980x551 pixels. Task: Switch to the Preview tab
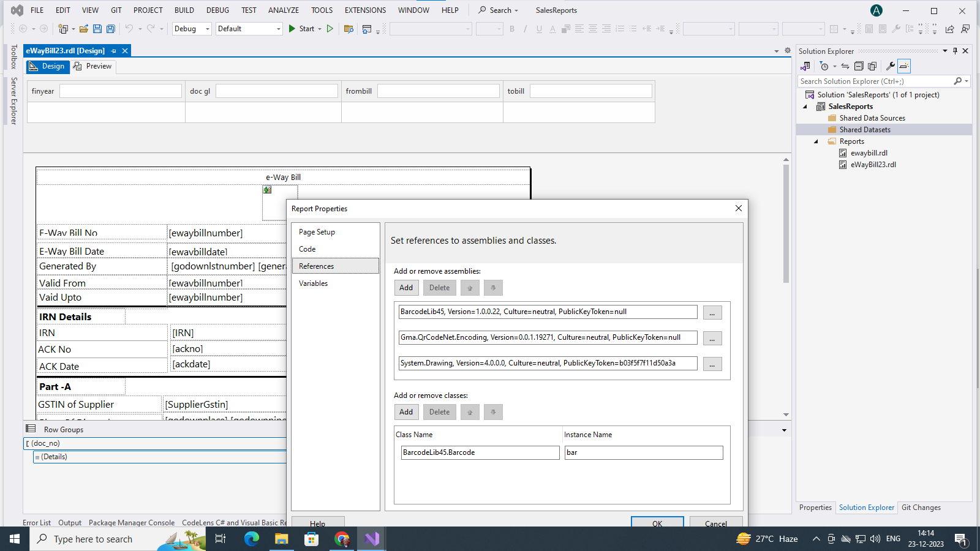coord(93,66)
